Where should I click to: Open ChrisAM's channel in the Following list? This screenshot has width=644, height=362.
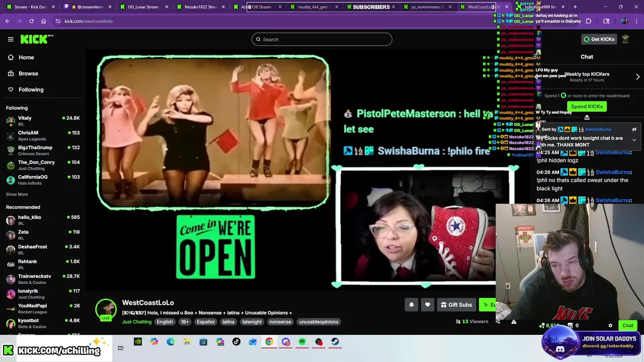click(43, 136)
